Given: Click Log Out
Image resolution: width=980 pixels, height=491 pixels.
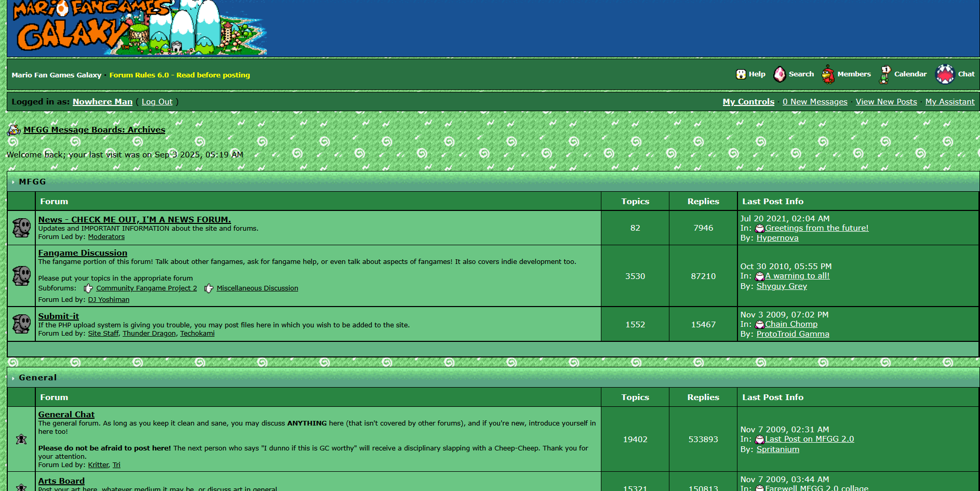Looking at the screenshot, I should coord(157,102).
